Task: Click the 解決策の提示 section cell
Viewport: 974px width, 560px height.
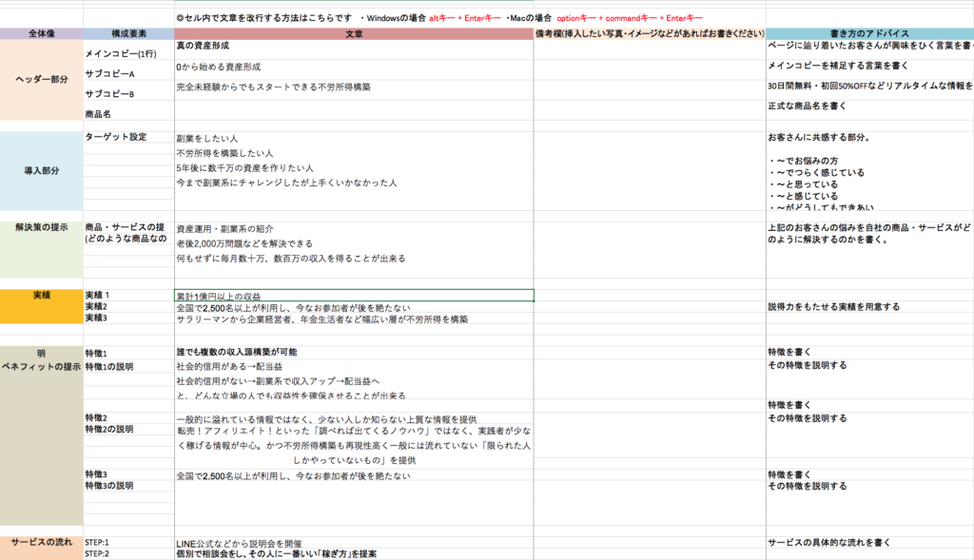Action: pos(41,228)
